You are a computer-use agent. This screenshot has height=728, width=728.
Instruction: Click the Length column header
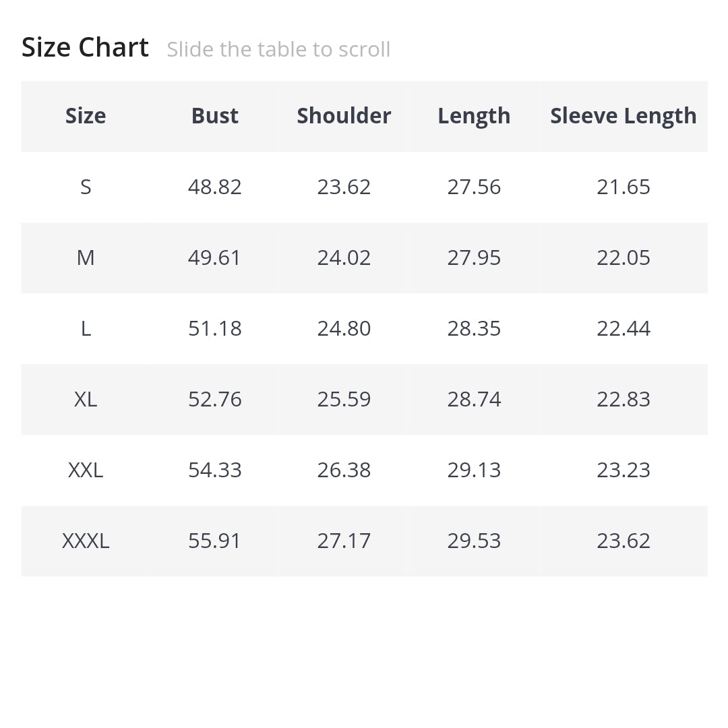(x=474, y=116)
